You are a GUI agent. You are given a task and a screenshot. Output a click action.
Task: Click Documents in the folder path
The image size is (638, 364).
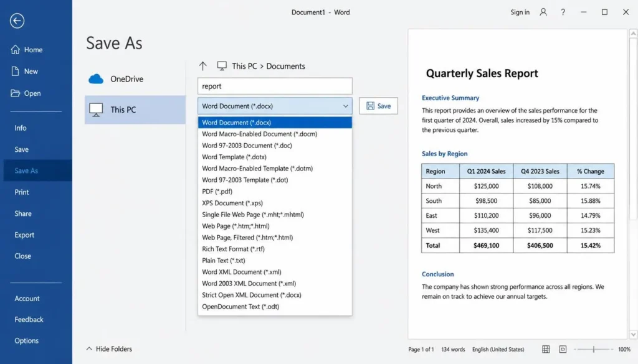pyautogui.click(x=285, y=66)
